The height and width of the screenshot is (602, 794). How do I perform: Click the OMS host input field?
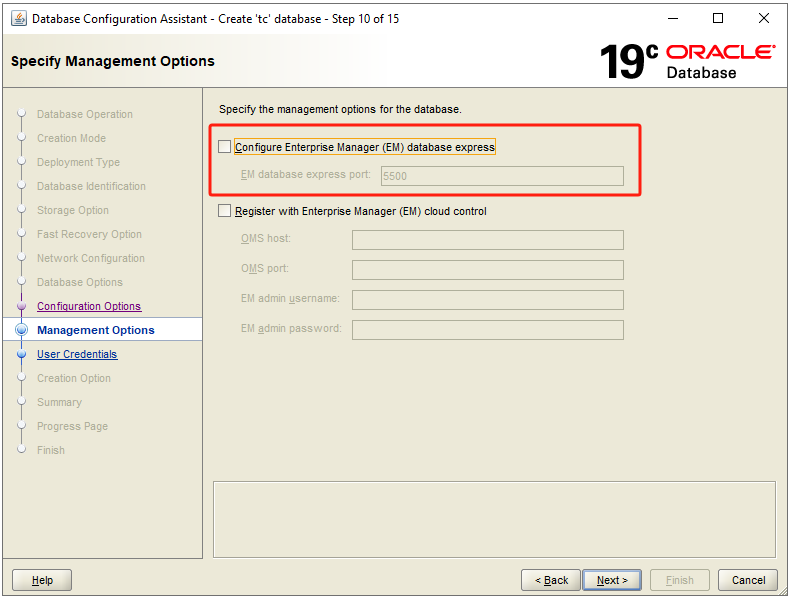488,240
